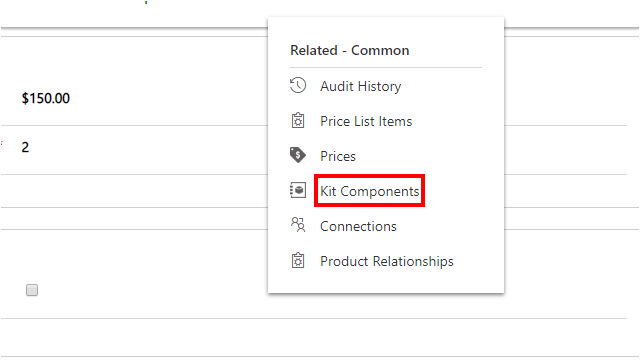
Task: Click the Audit History clock icon
Action: click(298, 86)
